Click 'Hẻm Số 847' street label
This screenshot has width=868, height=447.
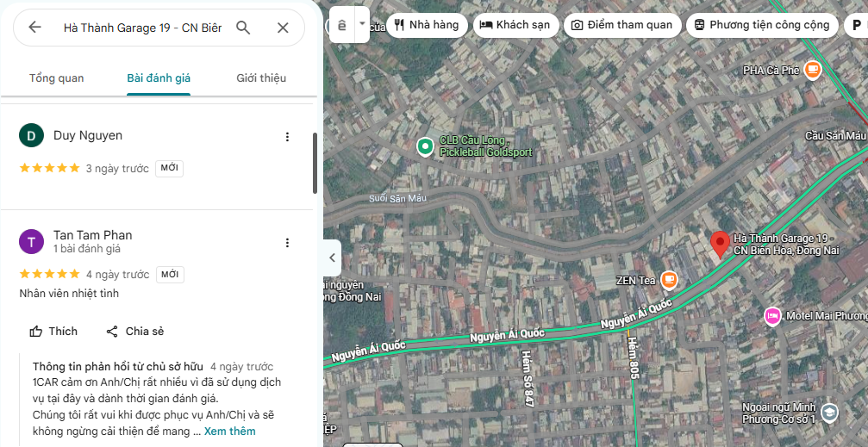coord(527,379)
